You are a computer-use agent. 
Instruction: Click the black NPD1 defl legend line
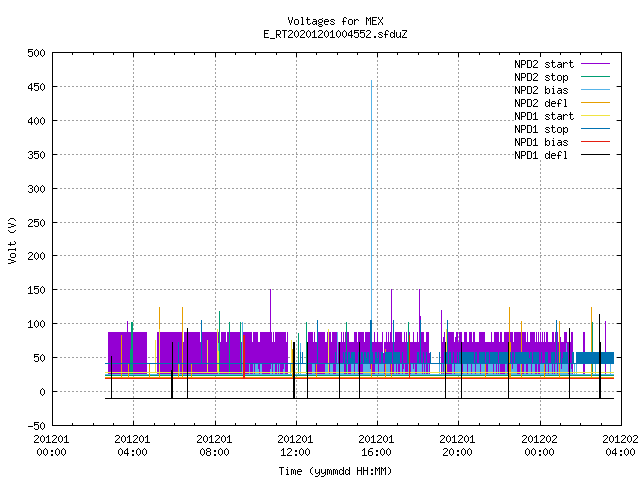(x=595, y=155)
